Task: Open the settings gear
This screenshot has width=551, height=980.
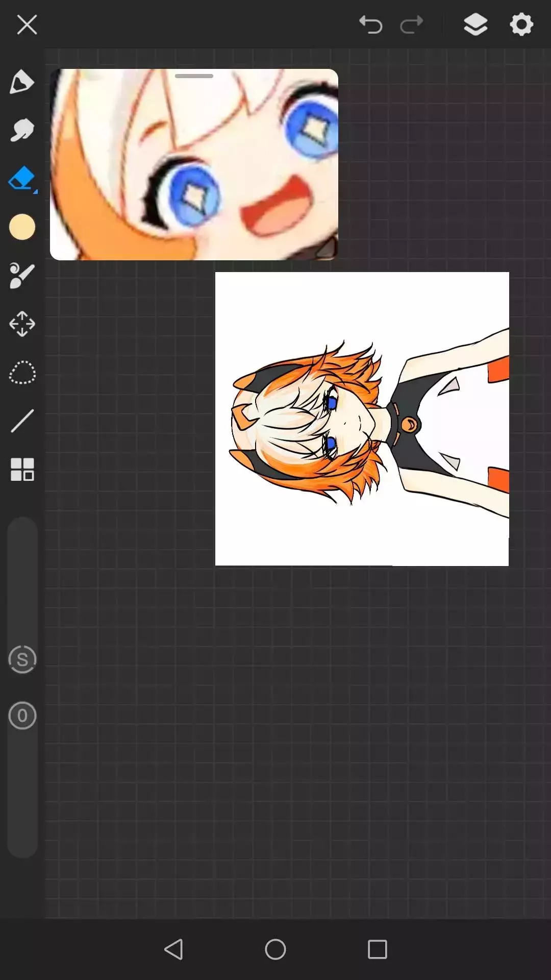Action: click(521, 24)
